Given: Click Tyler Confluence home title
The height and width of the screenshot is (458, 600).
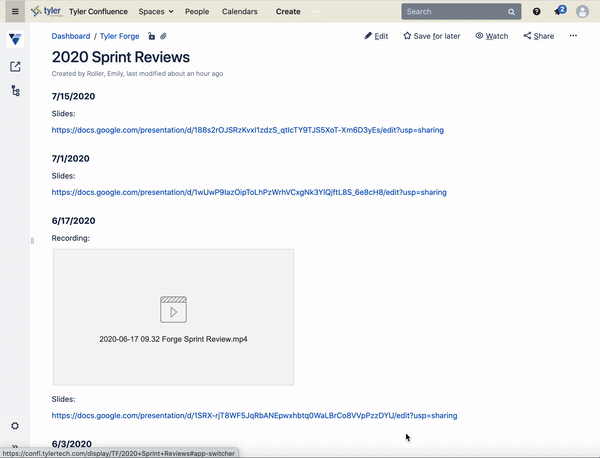Looking at the screenshot, I should [x=98, y=11].
